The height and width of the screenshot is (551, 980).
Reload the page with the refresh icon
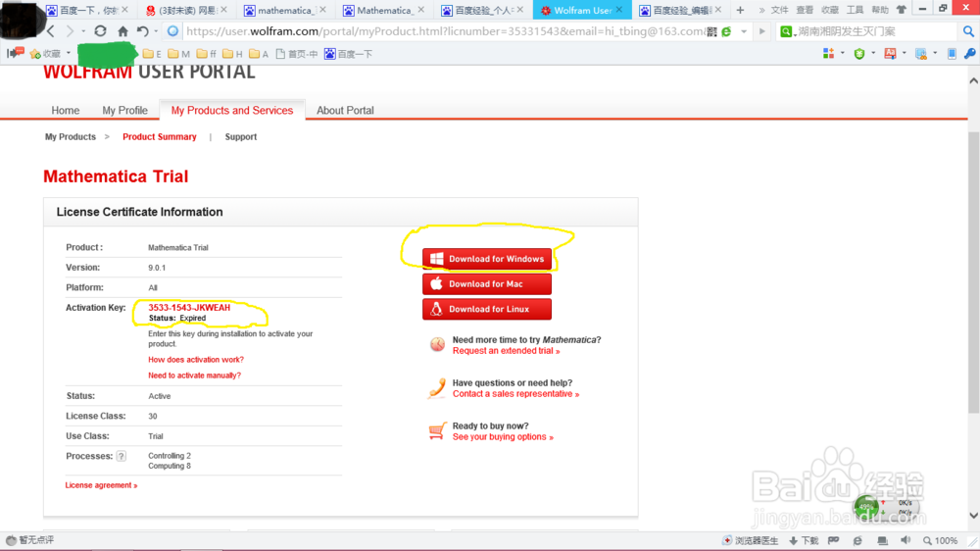point(100,30)
